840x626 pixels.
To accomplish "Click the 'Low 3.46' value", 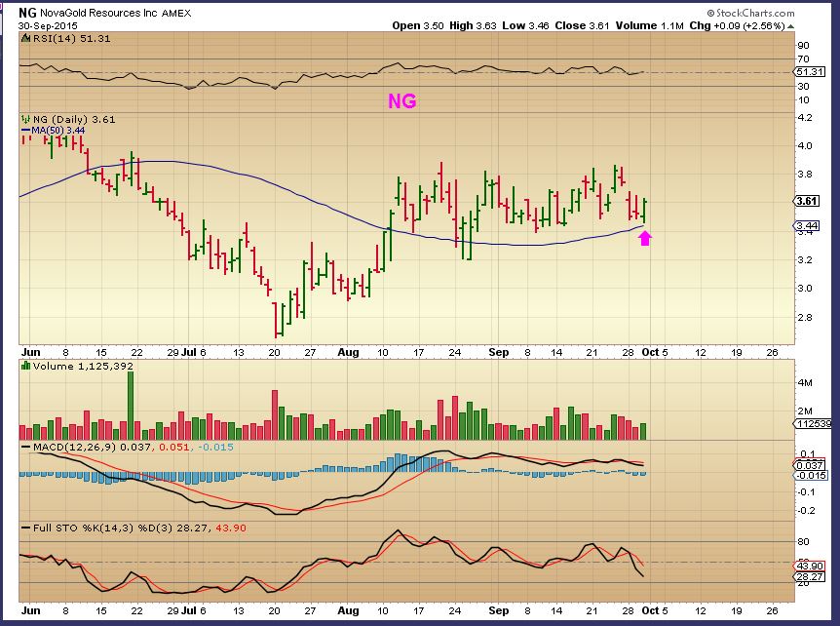I will coord(525,25).
